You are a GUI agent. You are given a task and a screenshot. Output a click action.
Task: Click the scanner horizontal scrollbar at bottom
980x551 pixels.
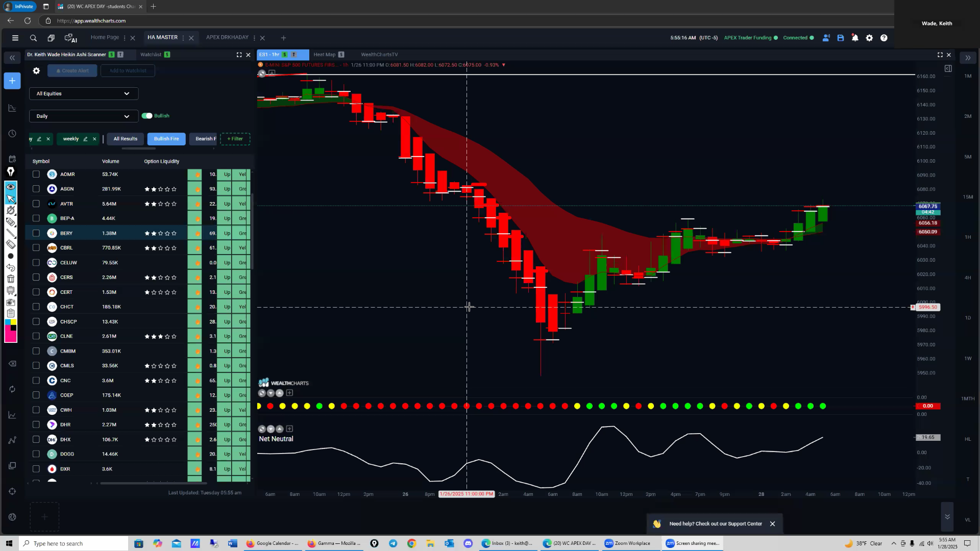[x=153, y=483]
